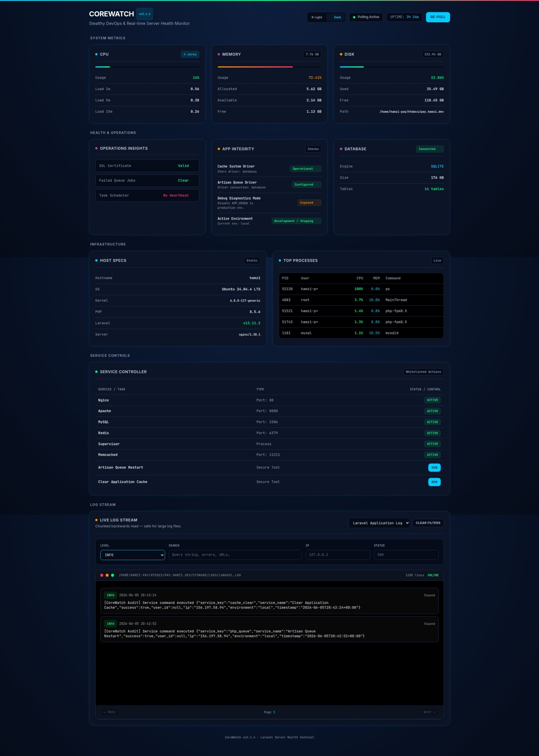The height and width of the screenshot is (756, 539).
Task: Run the Clear Application Cache tool
Action: pos(434,482)
